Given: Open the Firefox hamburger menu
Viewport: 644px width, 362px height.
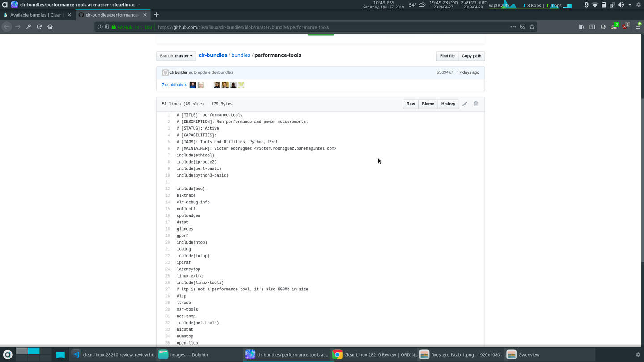Looking at the screenshot, I should 638,27.
